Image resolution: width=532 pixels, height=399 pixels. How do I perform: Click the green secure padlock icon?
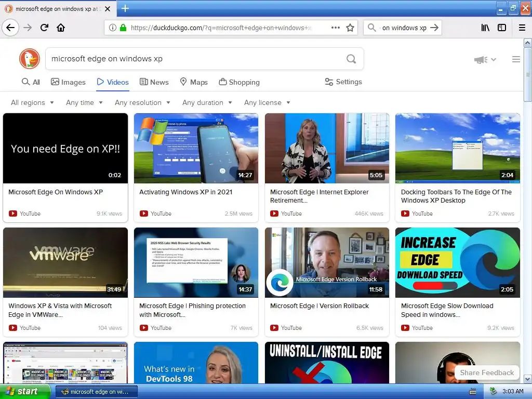click(123, 28)
